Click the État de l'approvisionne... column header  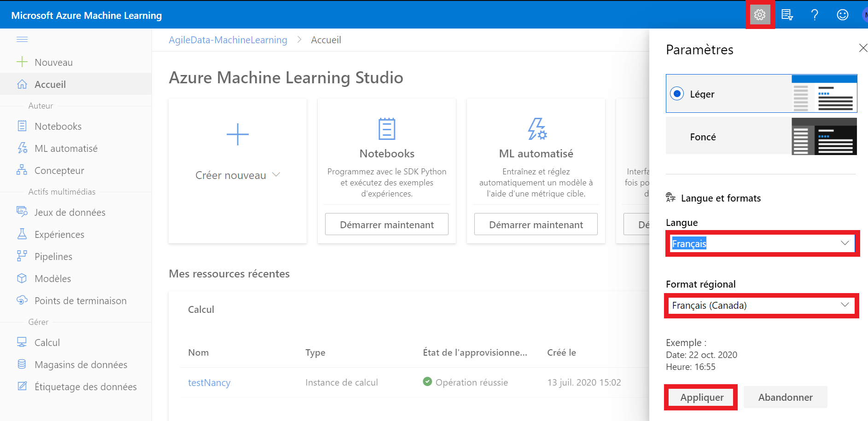point(475,352)
